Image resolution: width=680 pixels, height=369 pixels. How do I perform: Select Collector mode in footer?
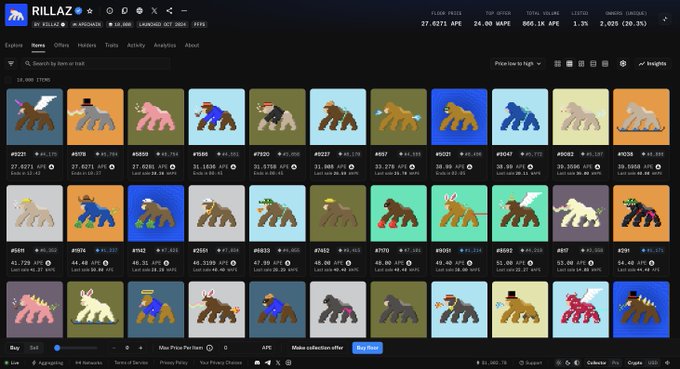click(596, 362)
